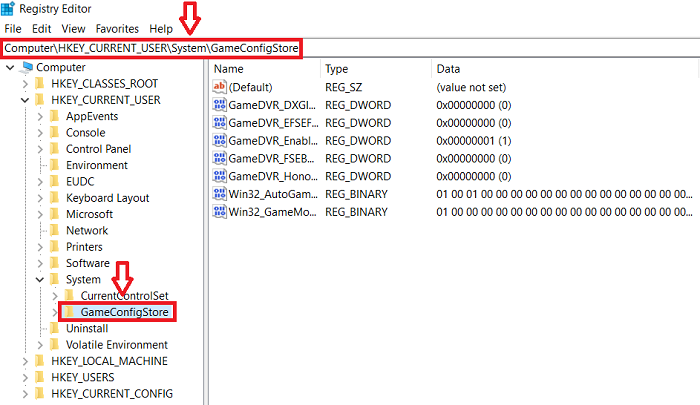Click the GameConfigStore folder icon
Screen dimensions: 700x405
69,312
